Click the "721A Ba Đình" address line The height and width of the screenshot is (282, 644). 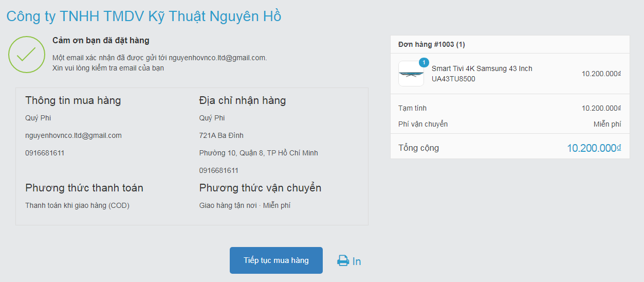221,135
